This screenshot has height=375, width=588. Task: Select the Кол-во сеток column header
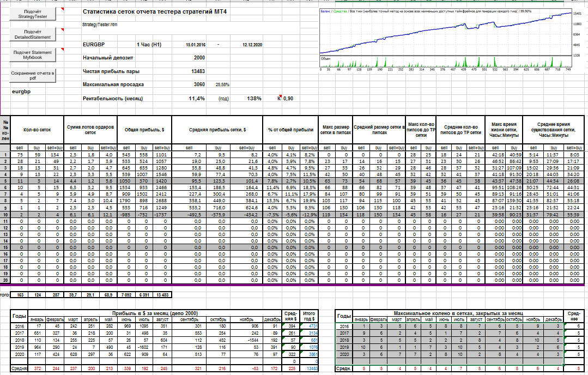click(x=37, y=130)
